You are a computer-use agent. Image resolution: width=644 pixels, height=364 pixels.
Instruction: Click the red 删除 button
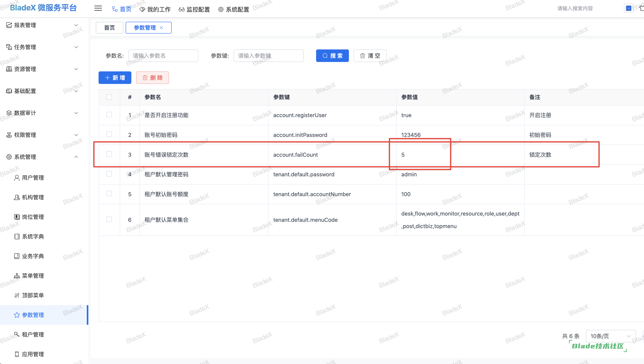(x=152, y=77)
